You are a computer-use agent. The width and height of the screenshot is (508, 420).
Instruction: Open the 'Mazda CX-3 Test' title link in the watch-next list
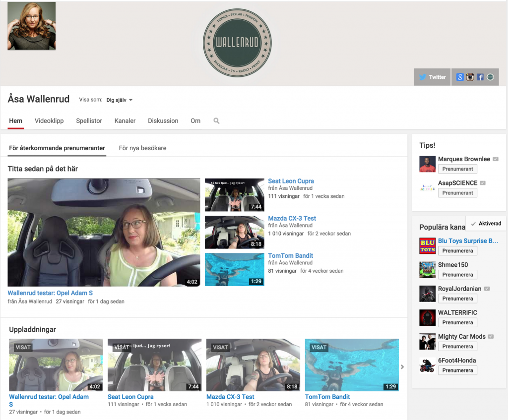tap(292, 218)
